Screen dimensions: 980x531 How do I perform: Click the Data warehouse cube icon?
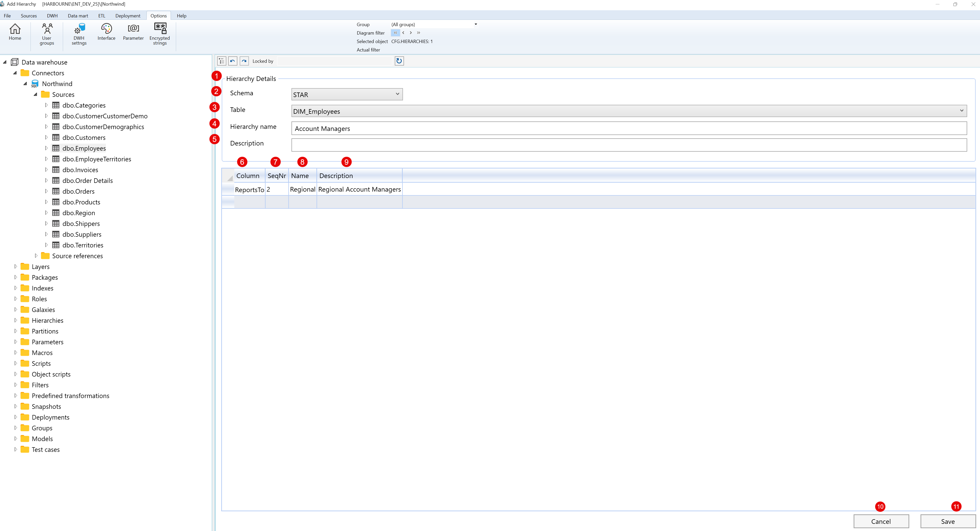(14, 62)
